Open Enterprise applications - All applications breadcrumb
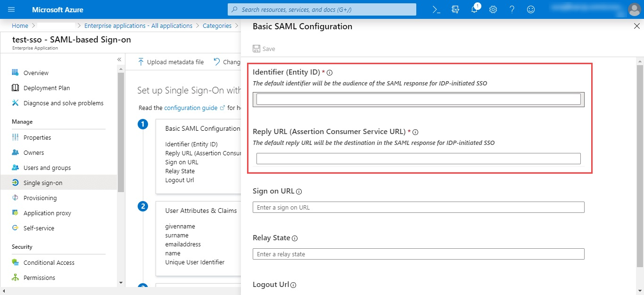Viewport: 644px width, 295px height. click(x=138, y=26)
